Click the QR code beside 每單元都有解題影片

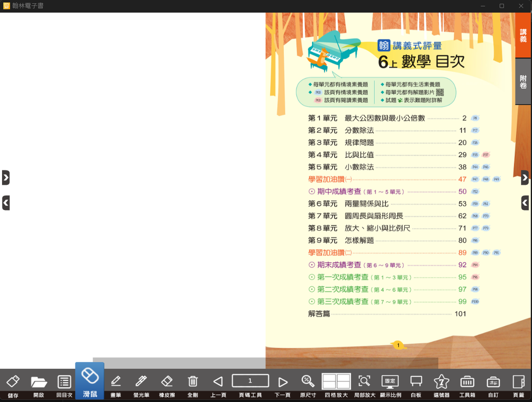[x=440, y=92]
